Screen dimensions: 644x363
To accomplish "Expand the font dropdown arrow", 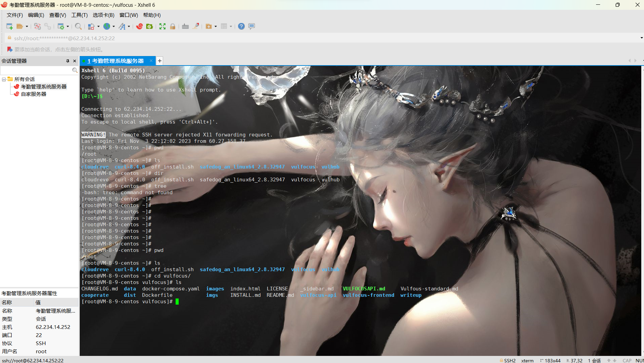I will click(129, 26).
